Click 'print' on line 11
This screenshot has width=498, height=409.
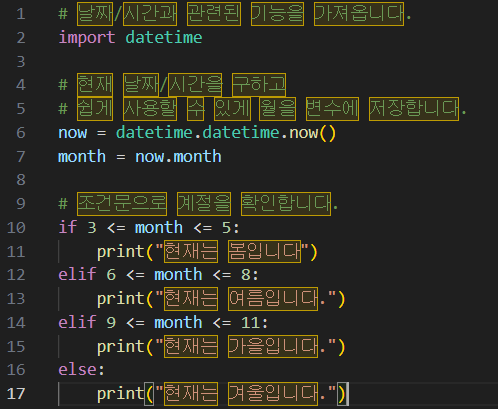click(120, 251)
